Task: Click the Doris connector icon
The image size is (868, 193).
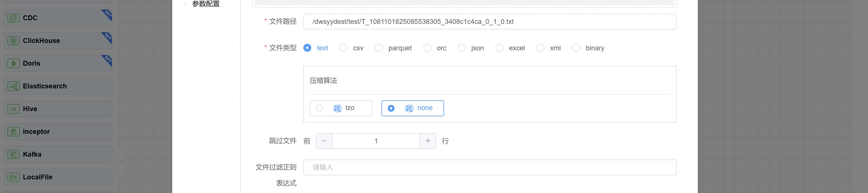Action: click(x=13, y=63)
